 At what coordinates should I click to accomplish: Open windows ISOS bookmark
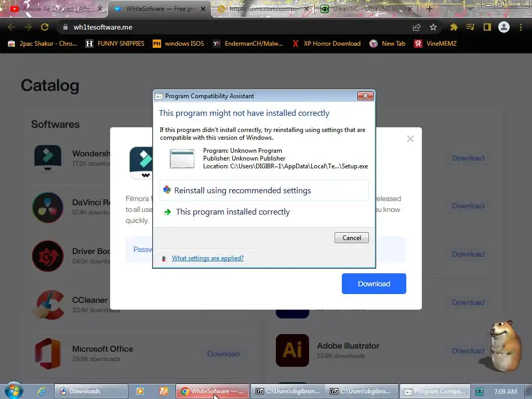tap(179, 44)
